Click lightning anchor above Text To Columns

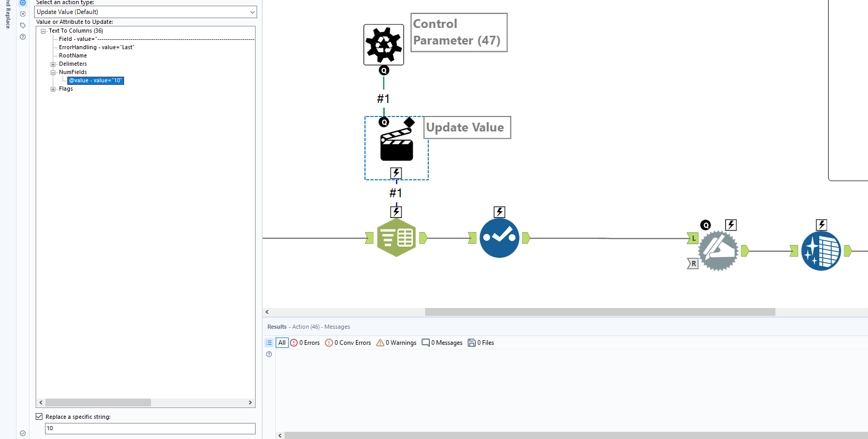coord(396,212)
